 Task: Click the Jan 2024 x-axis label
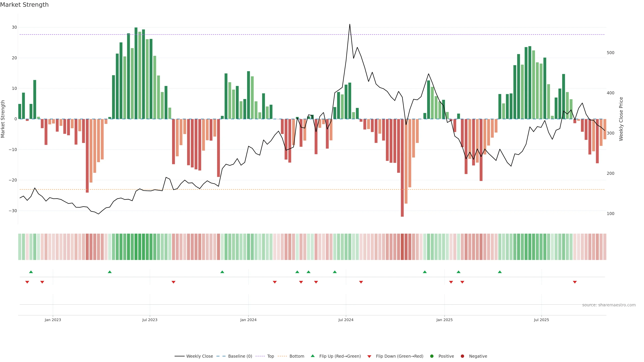[248, 320]
